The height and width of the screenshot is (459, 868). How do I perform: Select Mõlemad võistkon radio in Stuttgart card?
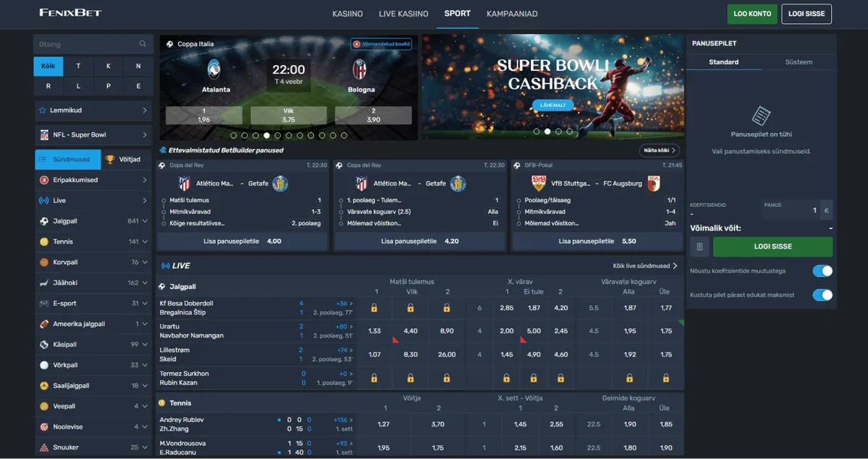(518, 223)
